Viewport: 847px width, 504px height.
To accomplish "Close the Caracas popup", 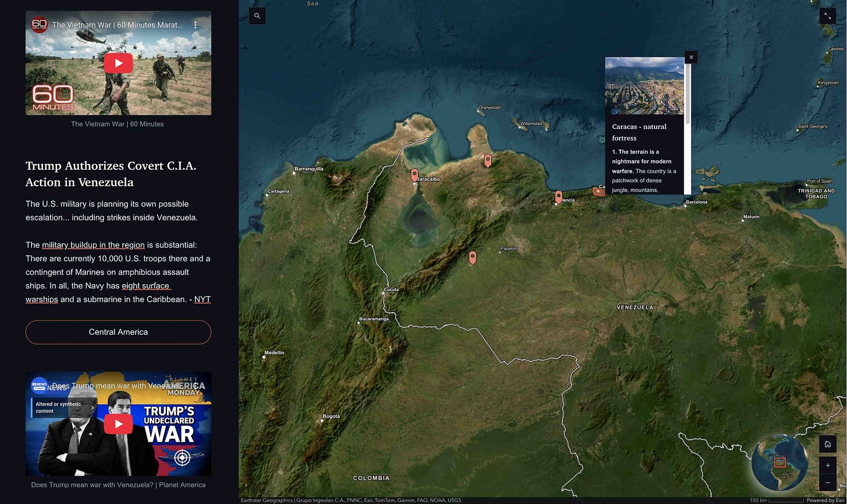I will click(691, 57).
